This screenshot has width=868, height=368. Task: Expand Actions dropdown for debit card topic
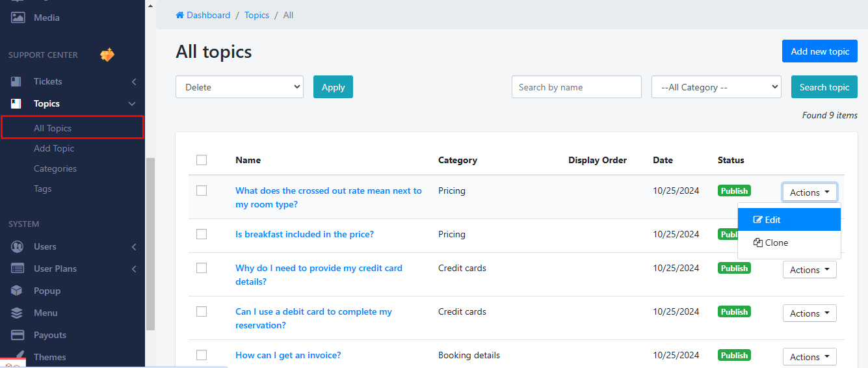tap(809, 313)
